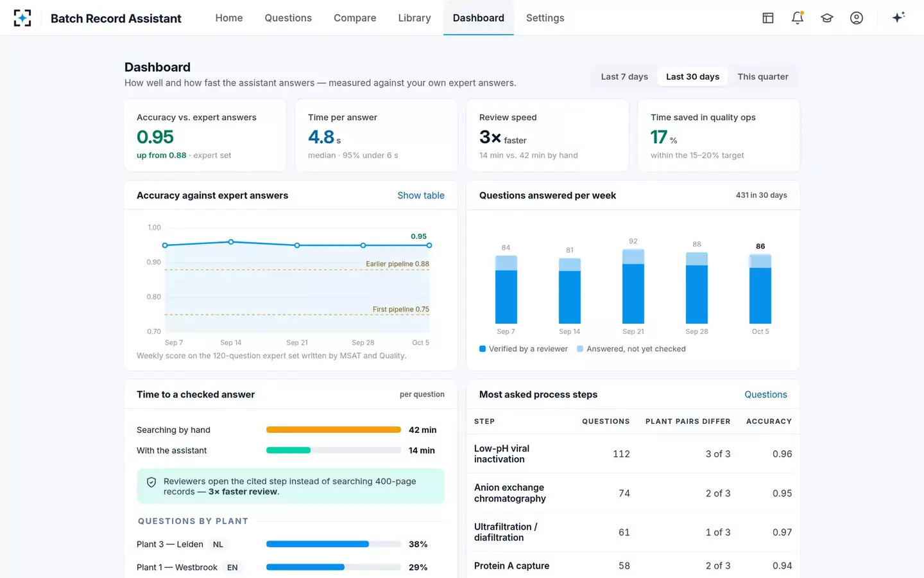This screenshot has height=578, width=924.
Task: Click the Time saved in quality ops card
Action: [x=719, y=135]
